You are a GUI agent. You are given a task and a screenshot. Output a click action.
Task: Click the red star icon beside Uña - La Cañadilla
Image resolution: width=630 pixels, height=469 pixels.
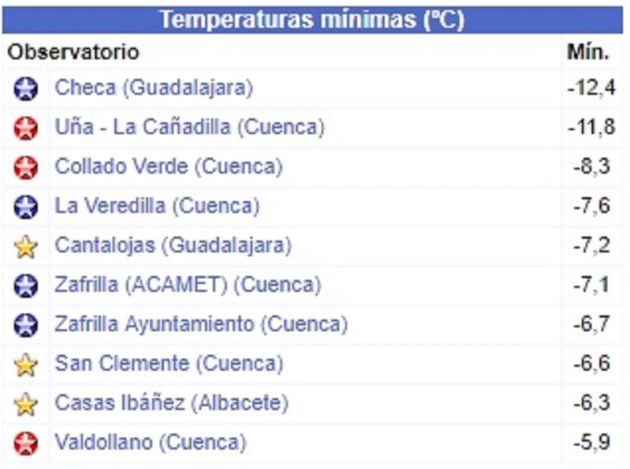tap(26, 128)
